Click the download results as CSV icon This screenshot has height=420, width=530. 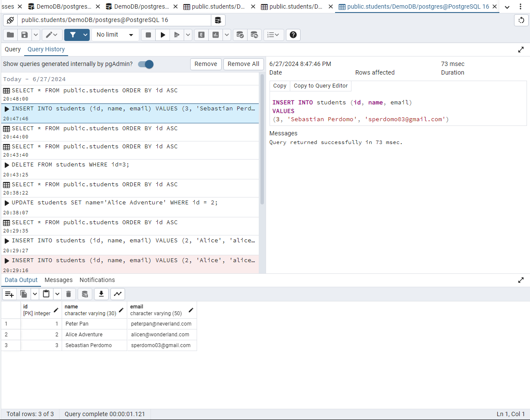pyautogui.click(x=101, y=294)
